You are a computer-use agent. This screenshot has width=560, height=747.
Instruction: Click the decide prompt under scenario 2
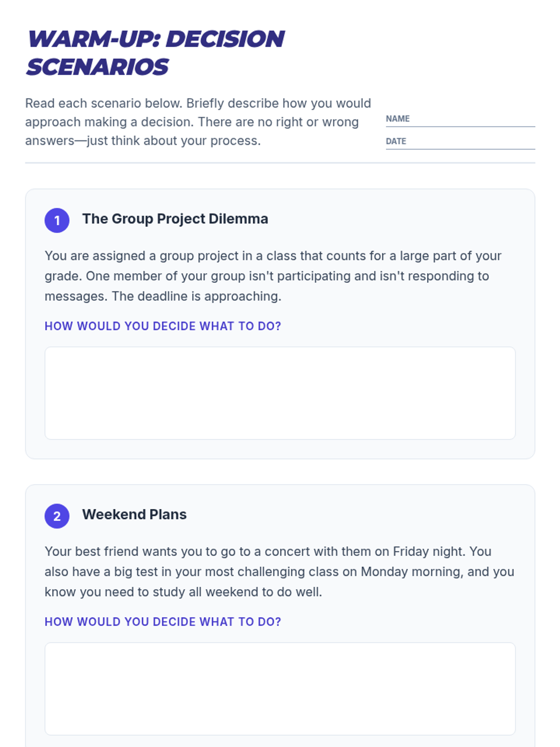click(x=163, y=622)
